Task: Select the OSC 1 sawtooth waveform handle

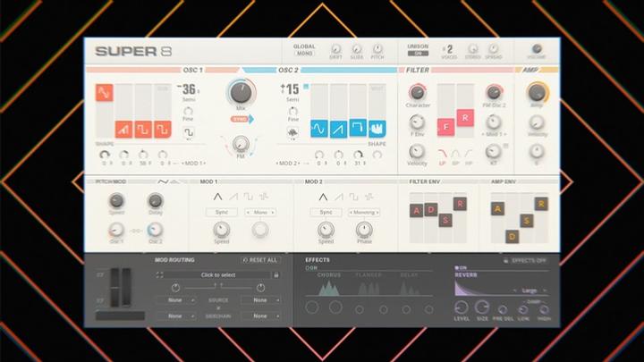Action: pyautogui.click(x=123, y=130)
